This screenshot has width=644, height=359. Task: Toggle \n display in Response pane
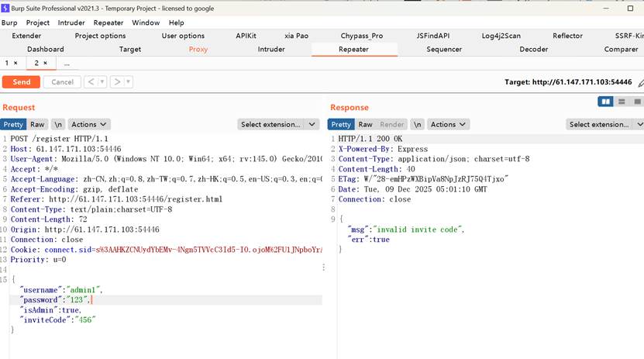click(417, 124)
